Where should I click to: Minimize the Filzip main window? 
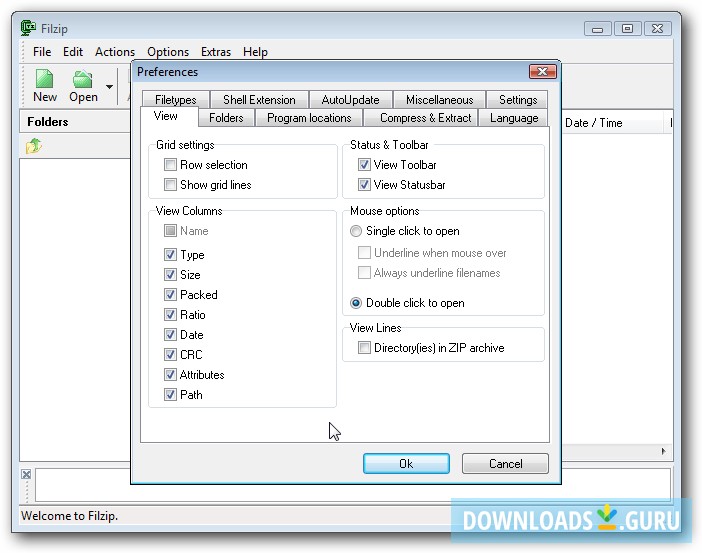(597, 29)
